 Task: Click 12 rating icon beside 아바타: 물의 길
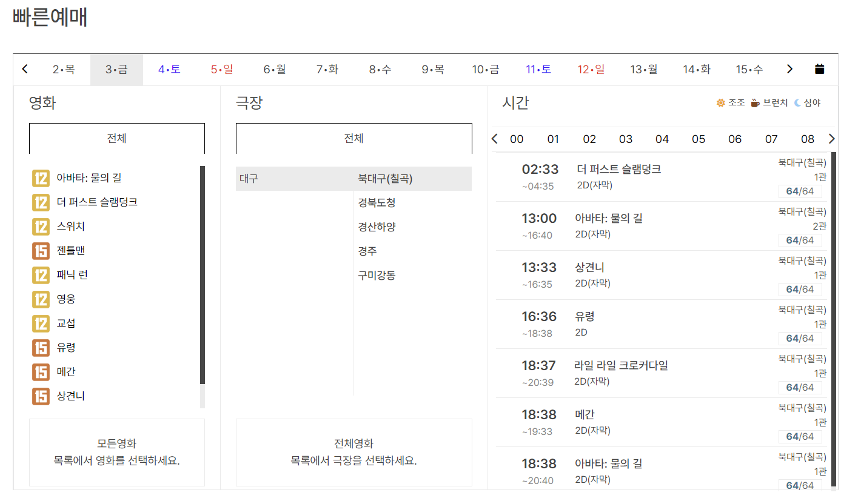(41, 178)
